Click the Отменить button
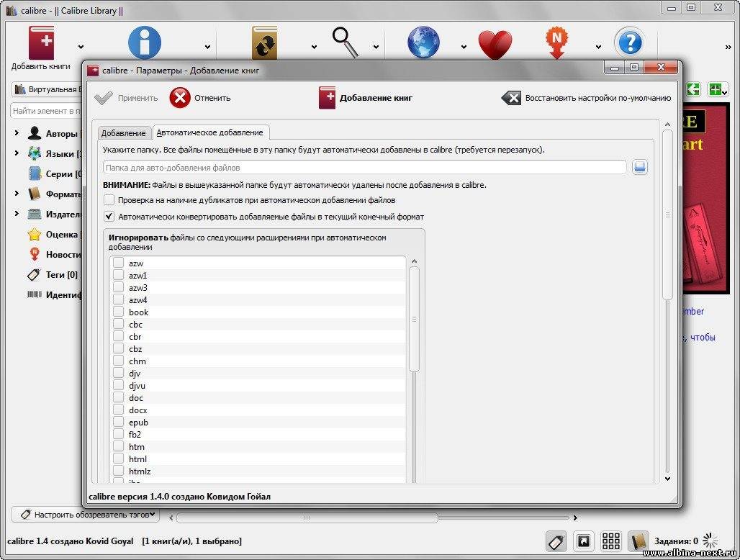 pyautogui.click(x=200, y=98)
